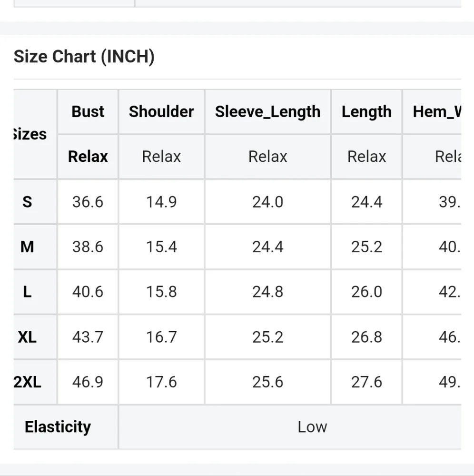Select the Sleeve_Length column header
474x476 pixels.
pos(267,112)
